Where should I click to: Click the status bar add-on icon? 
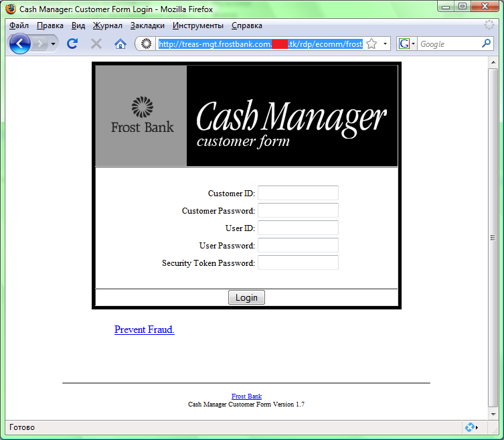470,427
